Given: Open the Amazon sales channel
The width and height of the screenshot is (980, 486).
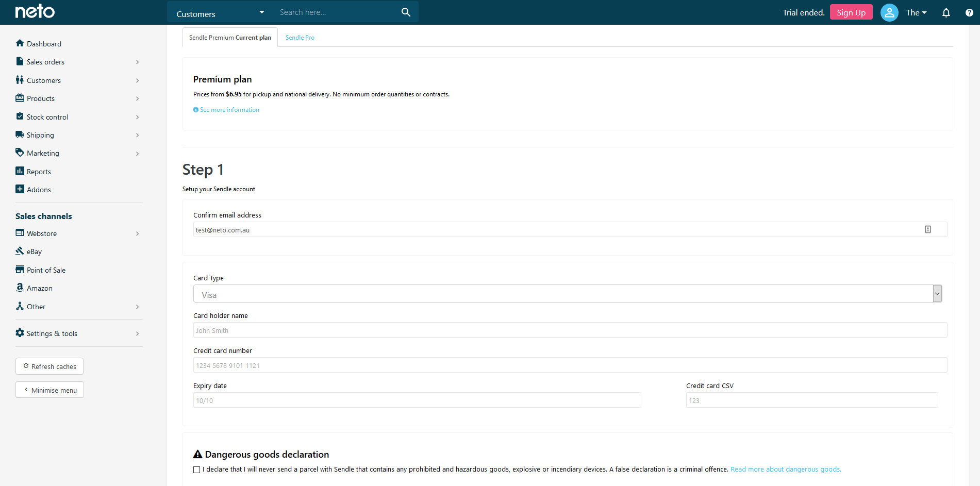Looking at the screenshot, I should (x=39, y=288).
